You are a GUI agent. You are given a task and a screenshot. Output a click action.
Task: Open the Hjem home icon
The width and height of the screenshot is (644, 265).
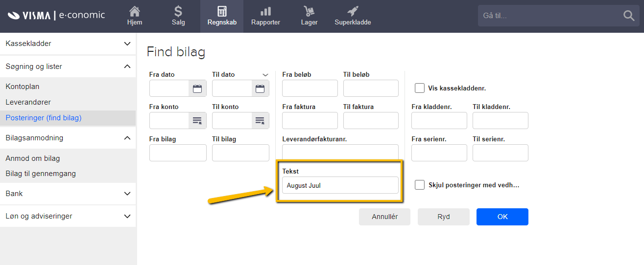click(x=134, y=12)
